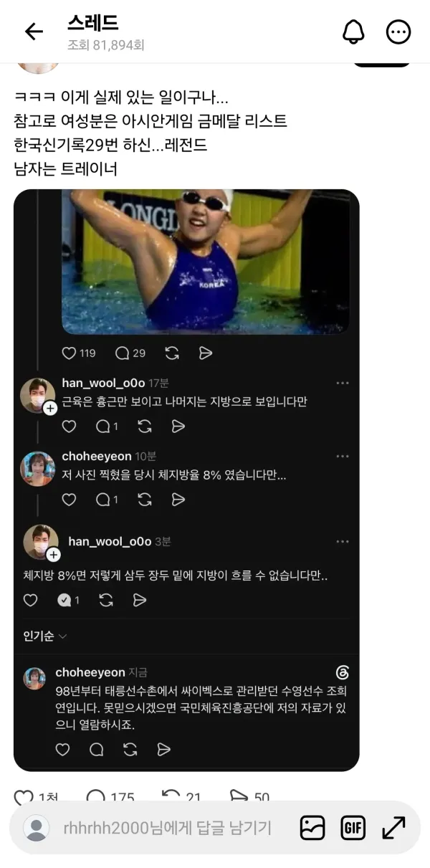
Task: Open han_wool_o0o's profile from the 3분 comment
Action: tap(110, 541)
